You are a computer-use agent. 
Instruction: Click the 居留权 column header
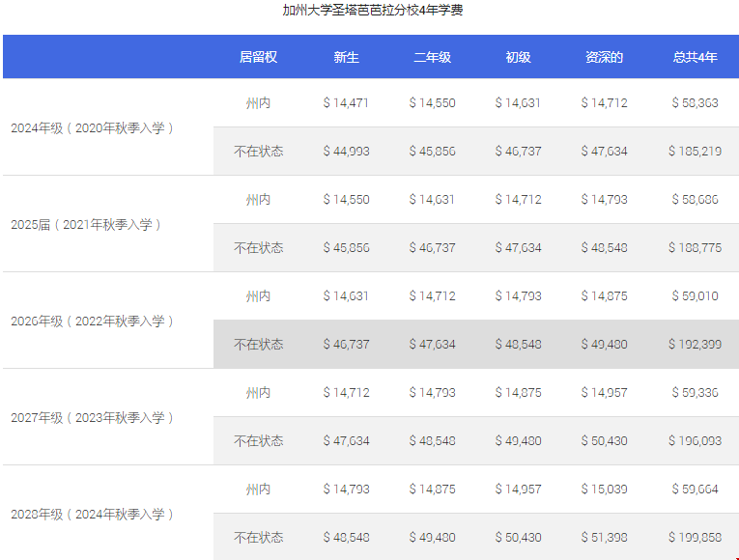click(x=258, y=57)
